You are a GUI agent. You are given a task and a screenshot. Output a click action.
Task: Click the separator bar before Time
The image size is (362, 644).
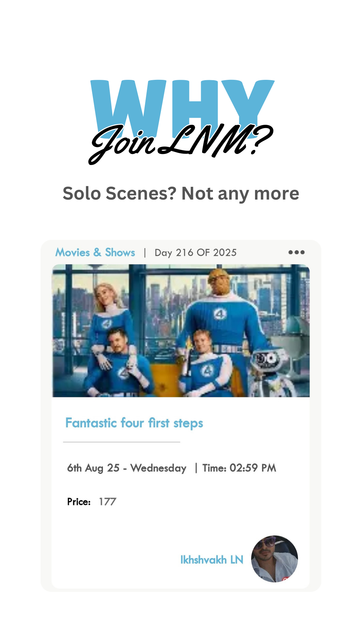[x=196, y=468]
